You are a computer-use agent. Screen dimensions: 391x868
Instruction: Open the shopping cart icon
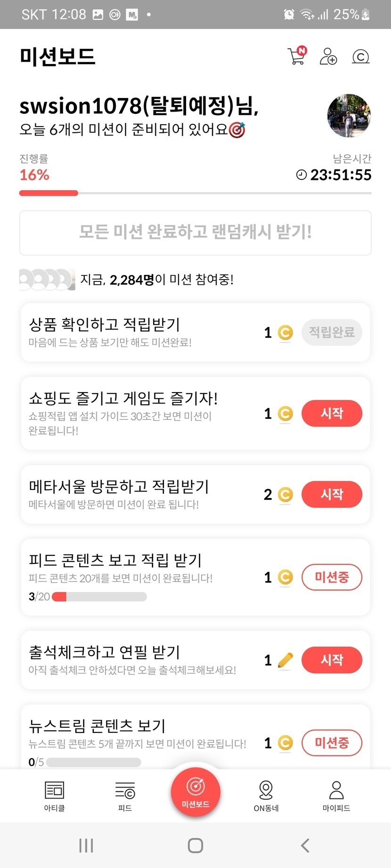pyautogui.click(x=297, y=56)
